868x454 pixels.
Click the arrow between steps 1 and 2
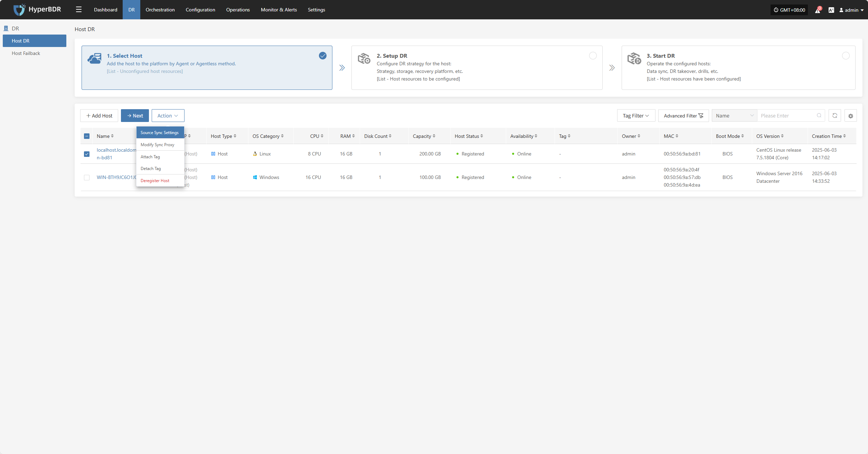point(342,68)
